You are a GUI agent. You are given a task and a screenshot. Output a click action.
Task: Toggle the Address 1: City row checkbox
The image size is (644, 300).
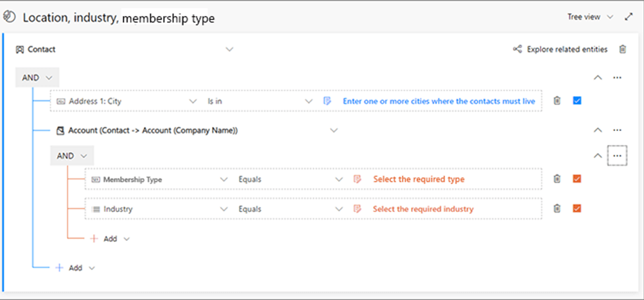click(577, 101)
